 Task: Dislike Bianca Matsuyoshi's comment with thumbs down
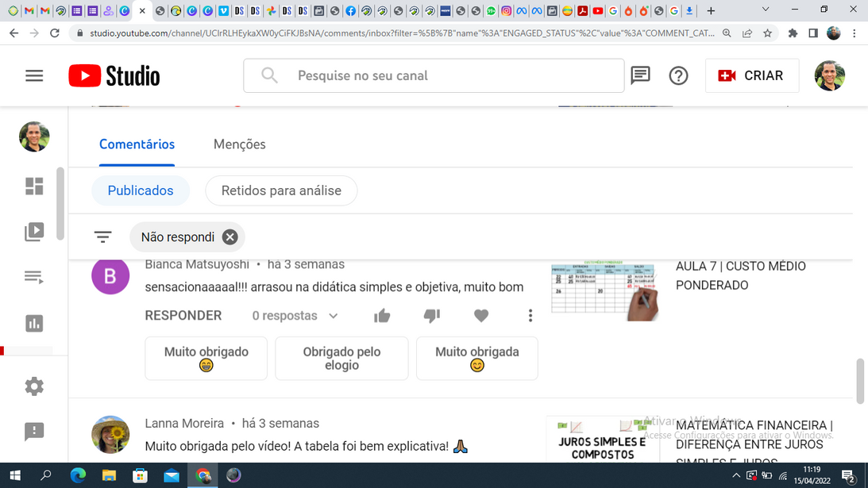431,316
